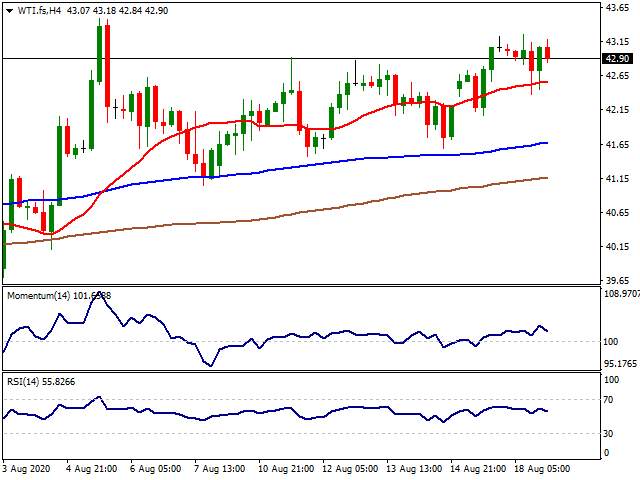The width and height of the screenshot is (640, 480).
Task: Click the 13 Aug 13:00 time label
Action: pyautogui.click(x=414, y=468)
